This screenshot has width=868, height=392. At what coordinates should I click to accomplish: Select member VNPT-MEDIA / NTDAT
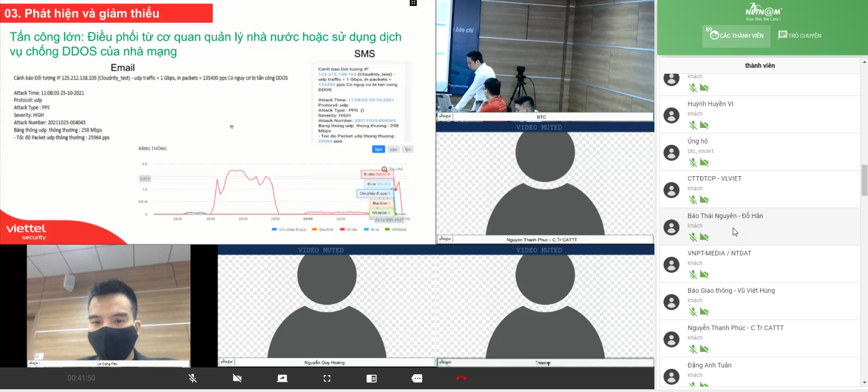pos(719,253)
